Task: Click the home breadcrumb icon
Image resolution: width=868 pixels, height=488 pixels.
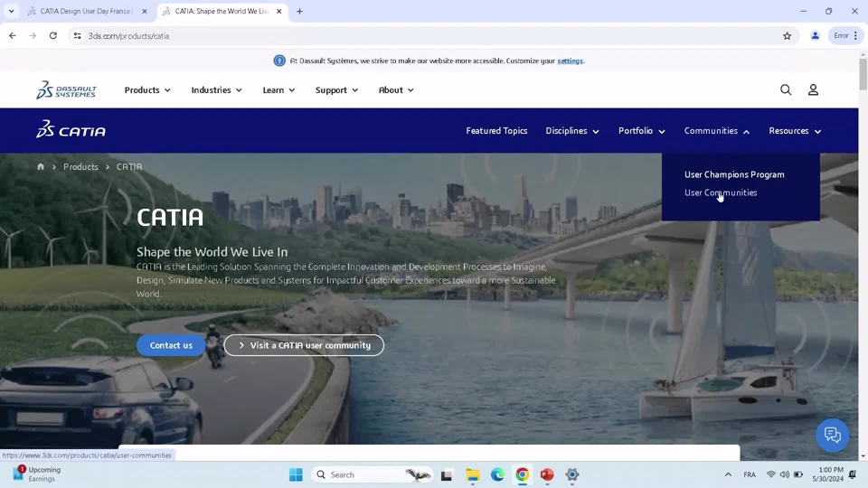Action: click(x=41, y=166)
